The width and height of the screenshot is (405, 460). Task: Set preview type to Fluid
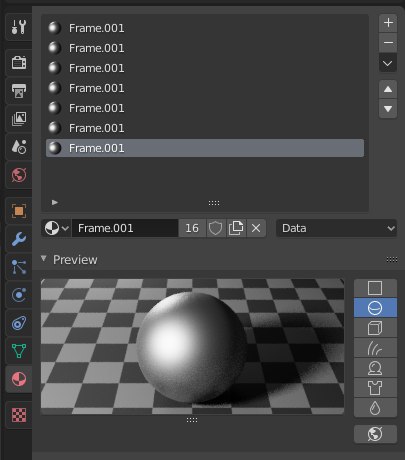pos(375,408)
